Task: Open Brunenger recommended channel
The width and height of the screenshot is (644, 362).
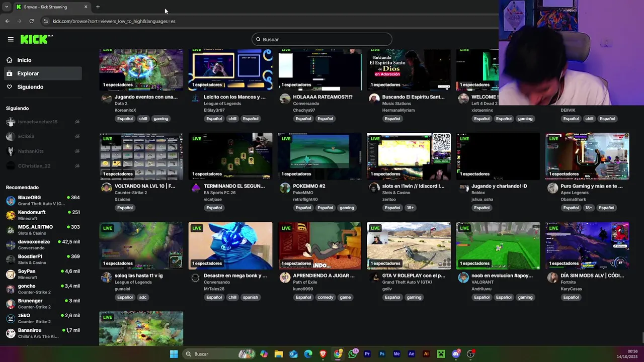Action: pos(43,304)
